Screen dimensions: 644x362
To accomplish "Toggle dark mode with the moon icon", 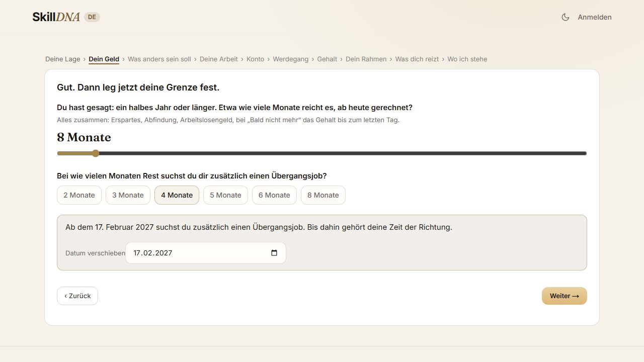I will pos(566,17).
